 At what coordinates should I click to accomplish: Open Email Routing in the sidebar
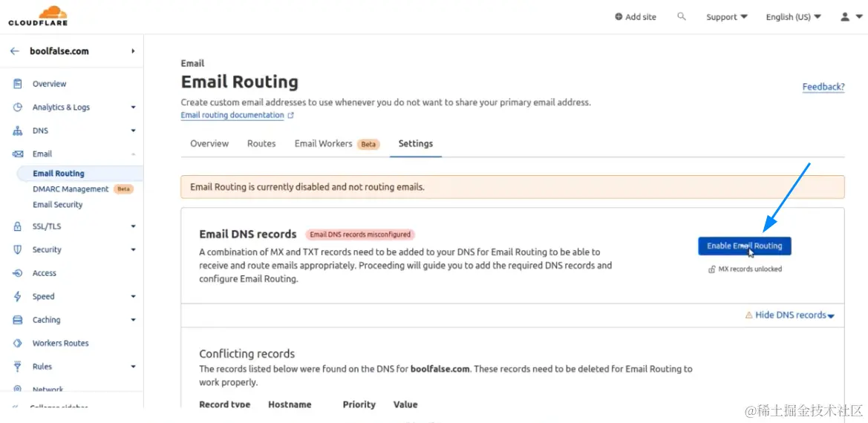[59, 174]
